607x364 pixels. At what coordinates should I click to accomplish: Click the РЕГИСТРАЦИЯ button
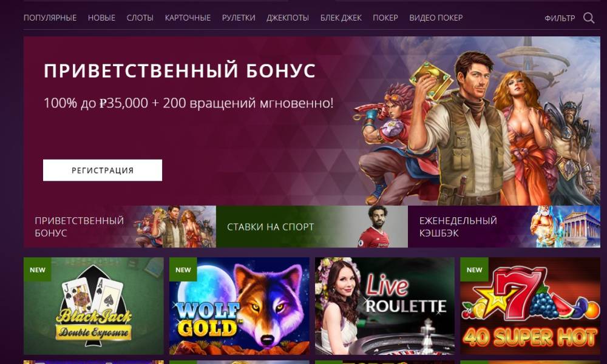click(103, 170)
